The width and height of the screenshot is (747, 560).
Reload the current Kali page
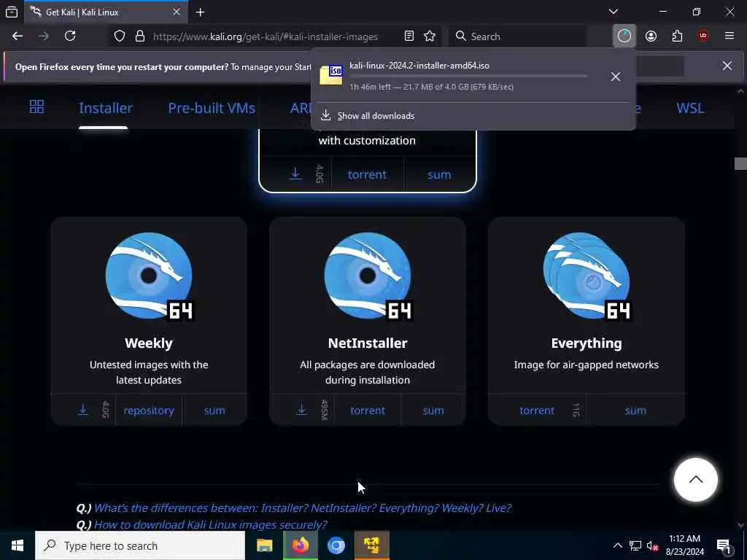click(x=70, y=36)
